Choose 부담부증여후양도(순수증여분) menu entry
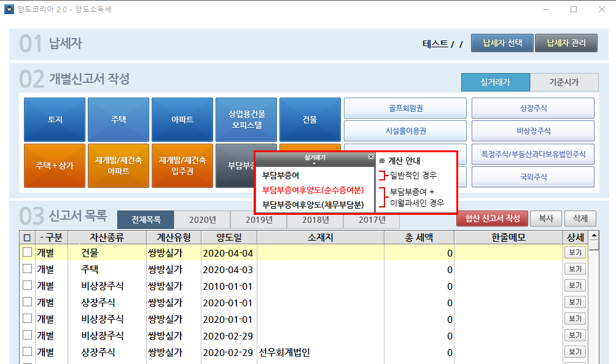This screenshot has width=616, height=364. (x=313, y=190)
